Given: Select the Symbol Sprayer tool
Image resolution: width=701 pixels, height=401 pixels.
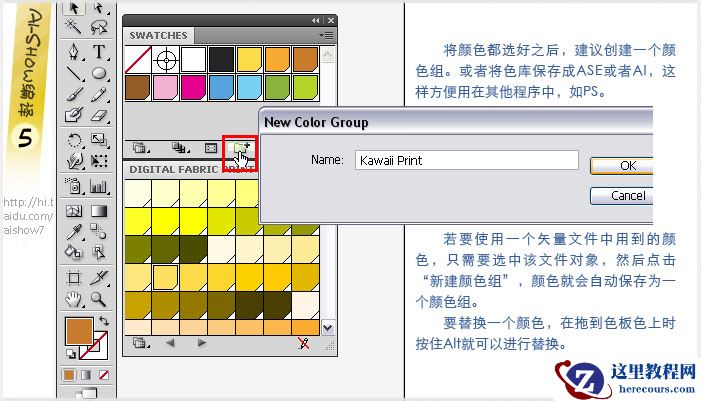Looking at the screenshot, I should click(x=74, y=186).
